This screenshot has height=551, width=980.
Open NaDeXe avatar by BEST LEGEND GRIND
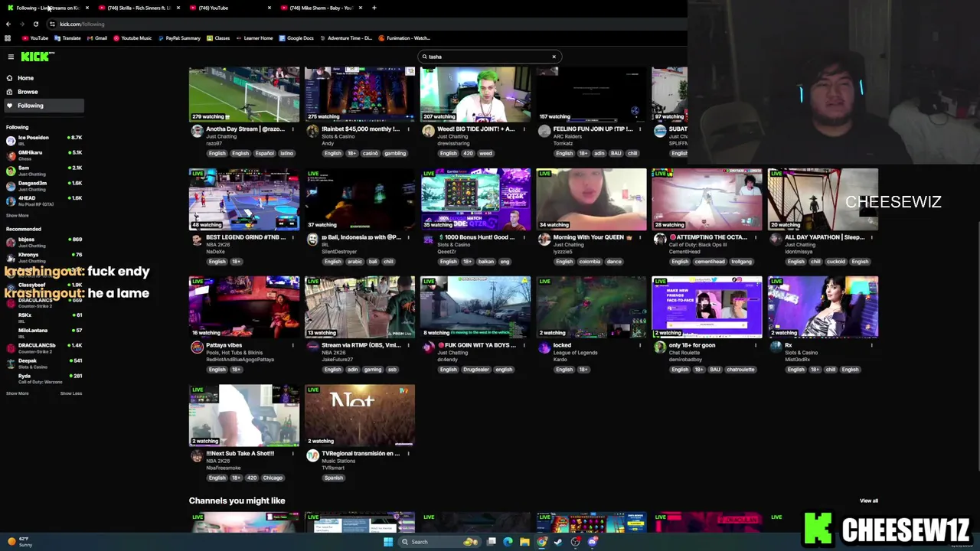coord(197,240)
